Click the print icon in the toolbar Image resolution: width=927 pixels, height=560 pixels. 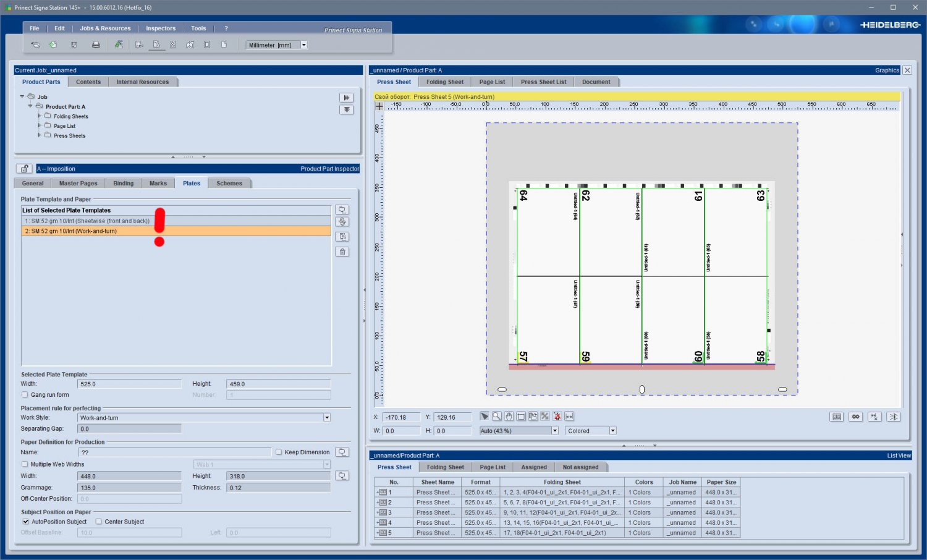96,45
